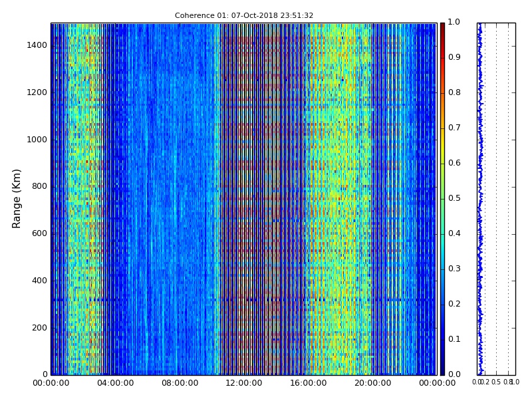Click the 800 range tick label
The height and width of the screenshot is (399, 532).
[x=39, y=186]
